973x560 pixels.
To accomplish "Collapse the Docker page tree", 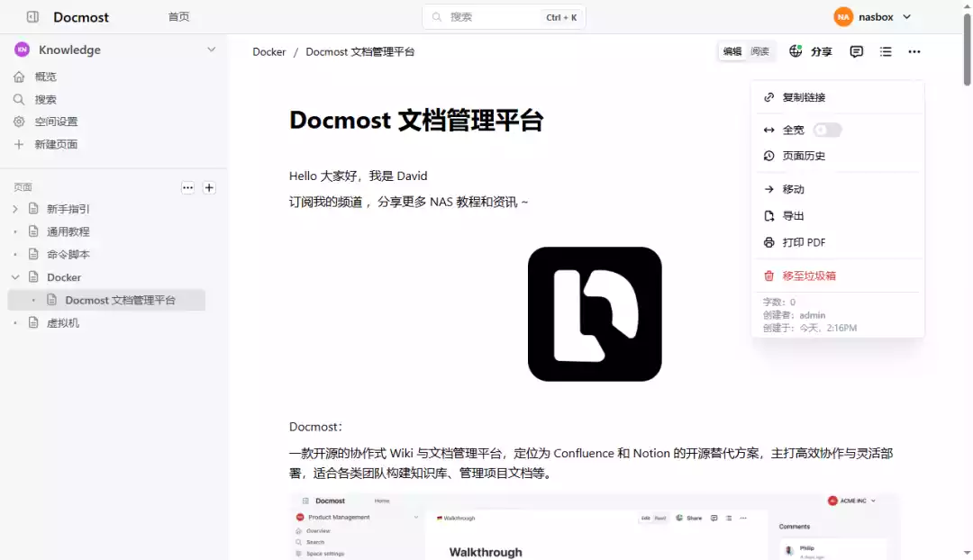I will (x=15, y=276).
